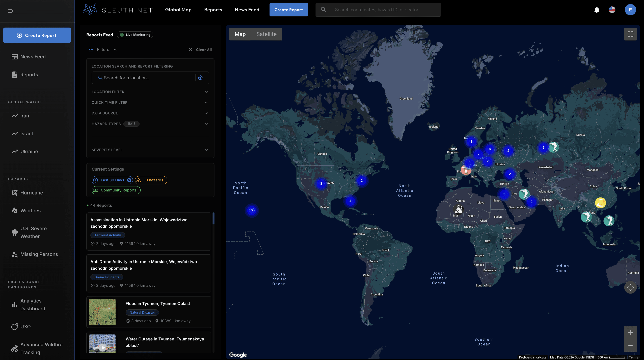This screenshot has height=360, width=644.
Task: Collapse the sidebar menu icon
Action: coord(11,11)
